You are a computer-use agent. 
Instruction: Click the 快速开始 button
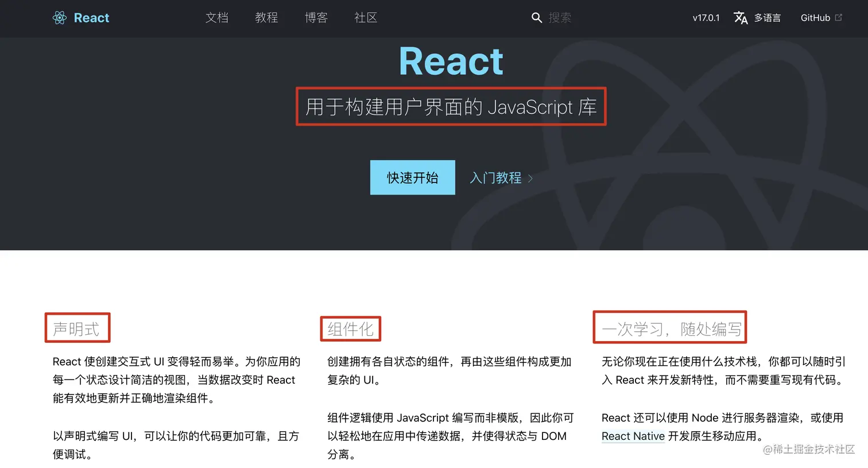click(x=413, y=177)
